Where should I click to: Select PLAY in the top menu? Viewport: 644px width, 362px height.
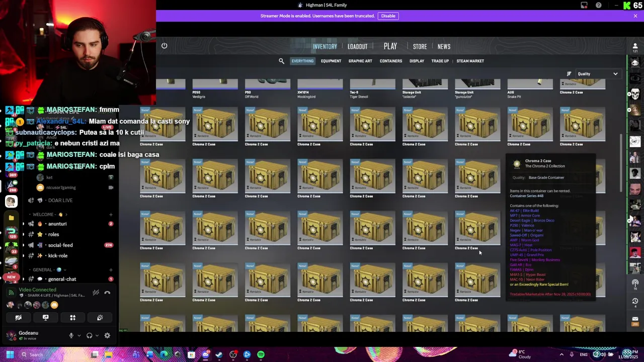390,46
